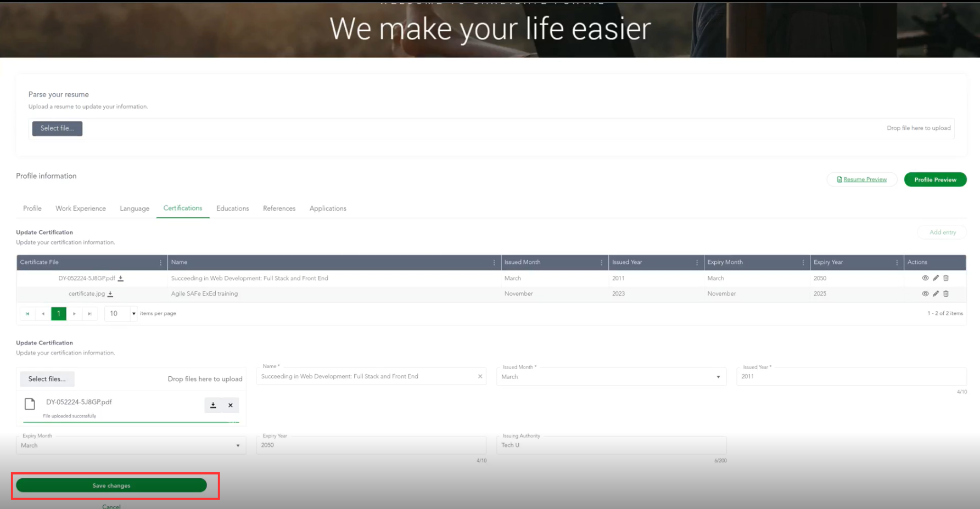Screen dimensions: 980x509
Task: Delete the Succeeding in Web Development entry
Action: coord(946,278)
